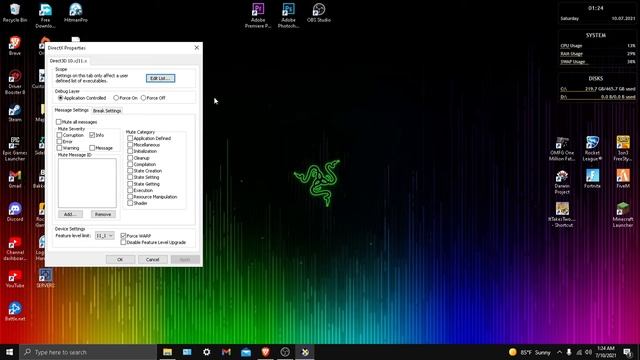Select the OBS Studio desktop icon
The width and height of the screenshot is (640, 360).
[x=319, y=13]
